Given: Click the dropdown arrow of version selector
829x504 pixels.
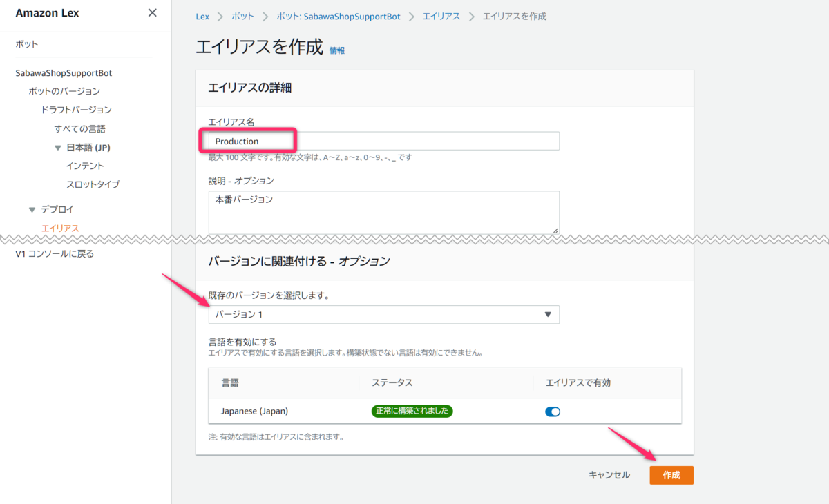Looking at the screenshot, I should (x=548, y=314).
